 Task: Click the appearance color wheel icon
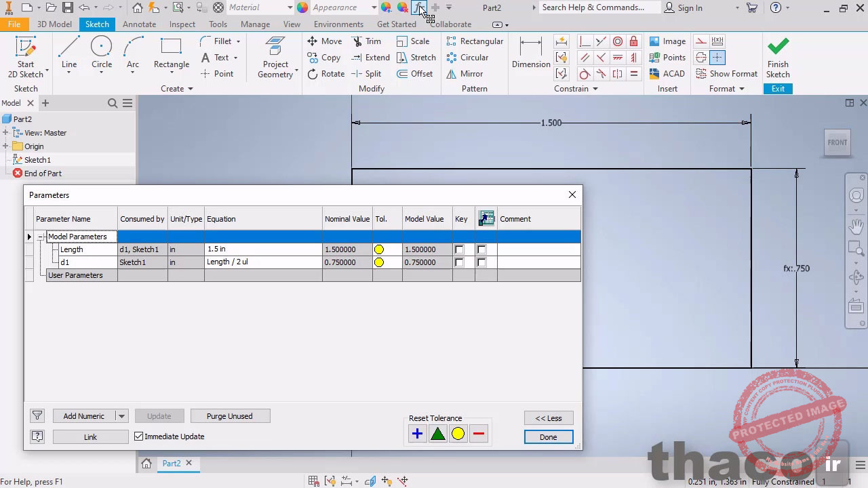[302, 7]
